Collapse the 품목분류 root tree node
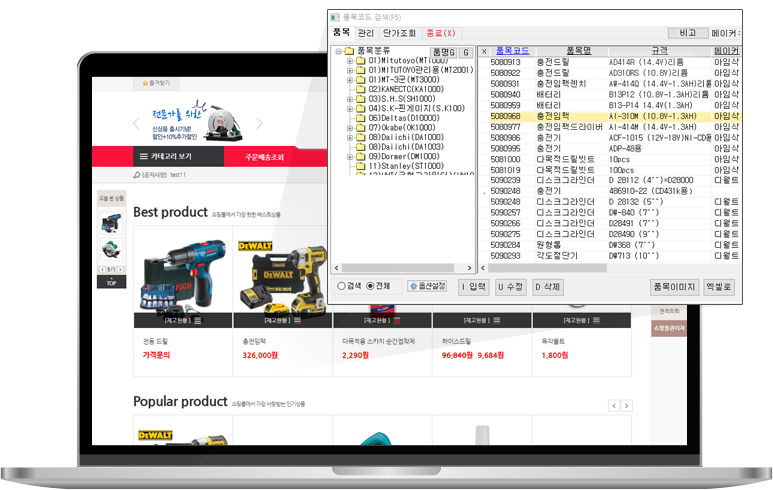The height and width of the screenshot is (490, 773). pos(338,51)
